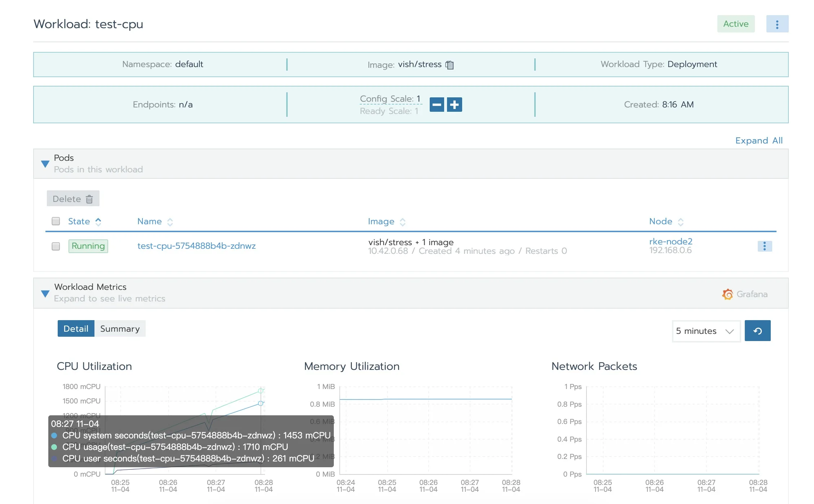This screenshot has height=504, width=814.
Task: Collapse the Workload Metrics section
Action: tap(45, 293)
